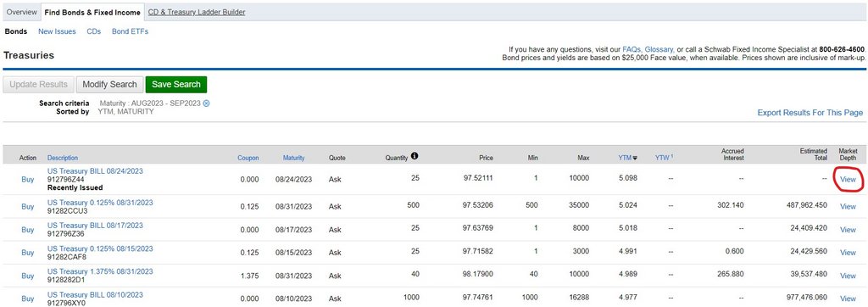Open US Treasury BILL 08/17/2023 description
The height and width of the screenshot is (307, 868).
click(95, 226)
